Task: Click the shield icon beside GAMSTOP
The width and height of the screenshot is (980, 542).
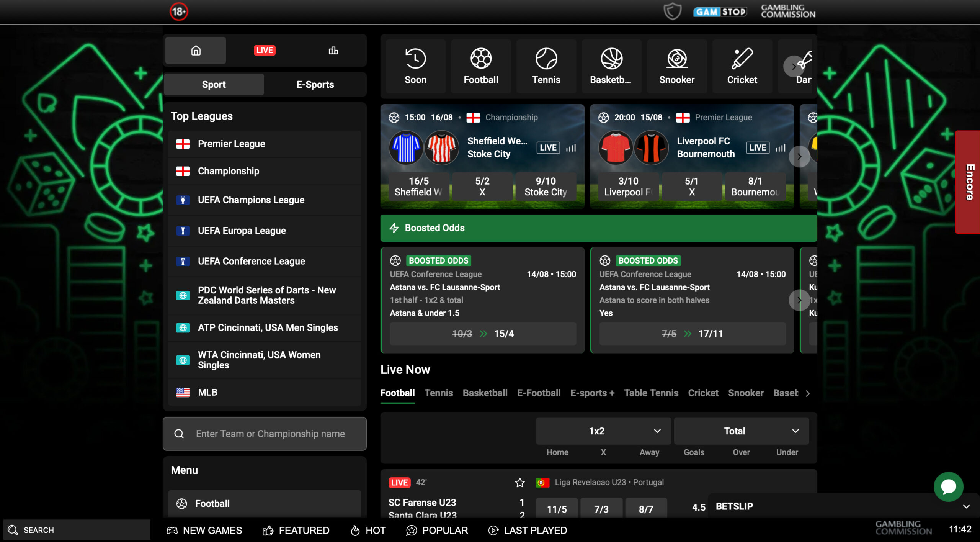Action: point(672,11)
